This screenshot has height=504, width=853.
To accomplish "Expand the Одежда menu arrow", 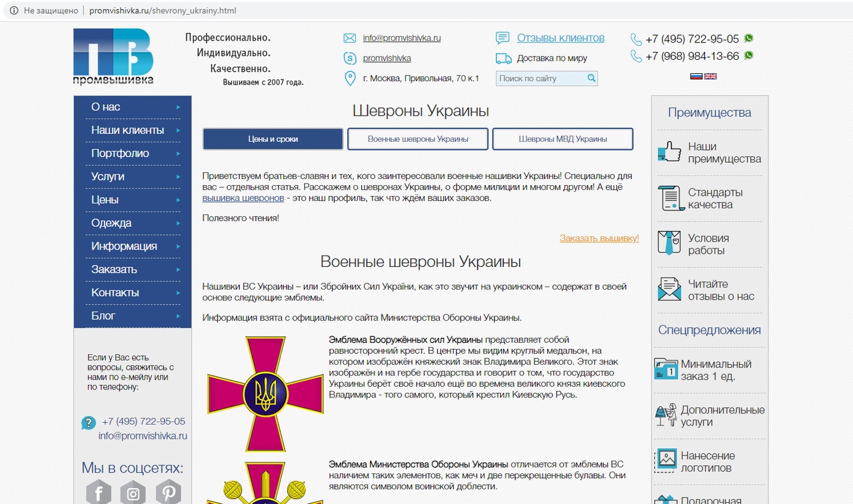I will tap(178, 224).
